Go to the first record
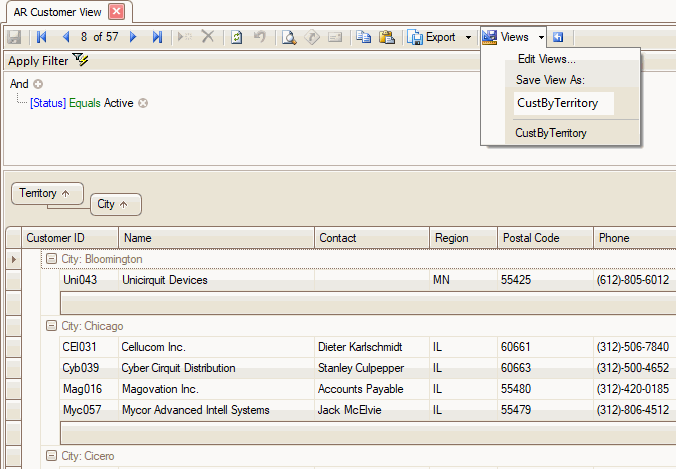Screen dimensions: 676x469 coord(41,37)
